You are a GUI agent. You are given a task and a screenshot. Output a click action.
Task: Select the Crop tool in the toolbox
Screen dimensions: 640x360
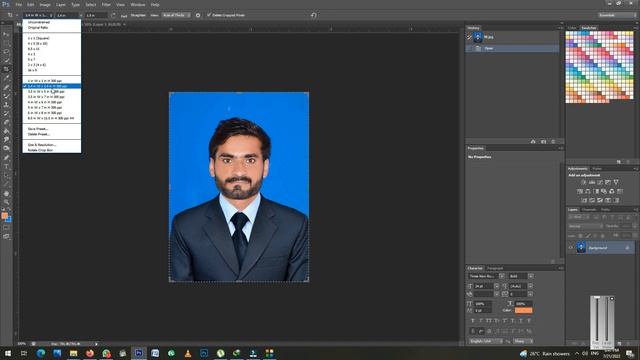(x=6, y=69)
